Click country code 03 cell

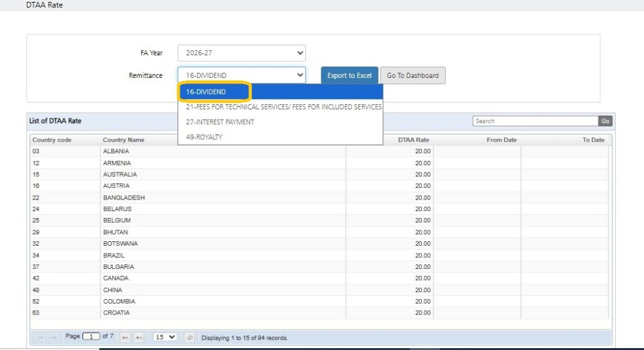tap(65, 151)
